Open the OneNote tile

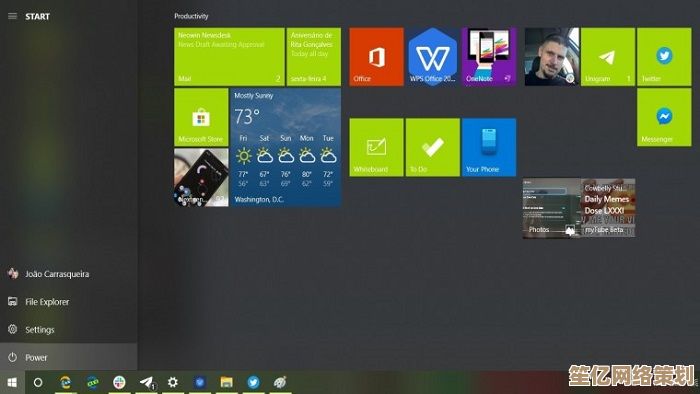pyautogui.click(x=489, y=57)
